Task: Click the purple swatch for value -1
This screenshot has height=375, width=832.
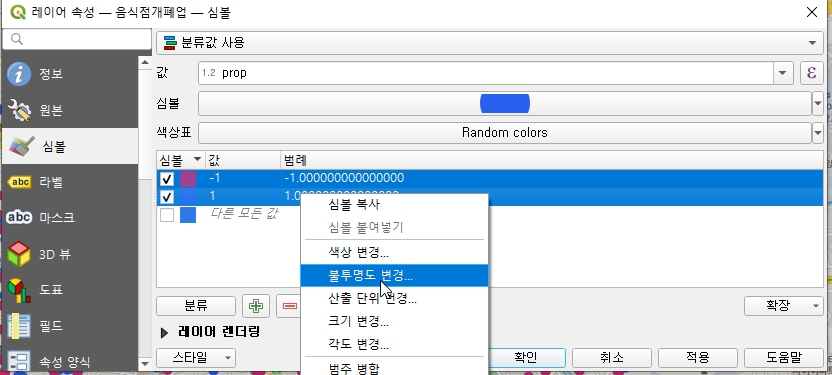Action: click(188, 179)
